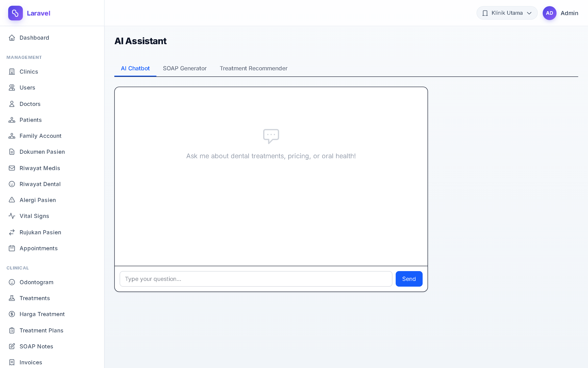Click the Riwayat Medis envelope icon
588x368 pixels.
tap(12, 168)
